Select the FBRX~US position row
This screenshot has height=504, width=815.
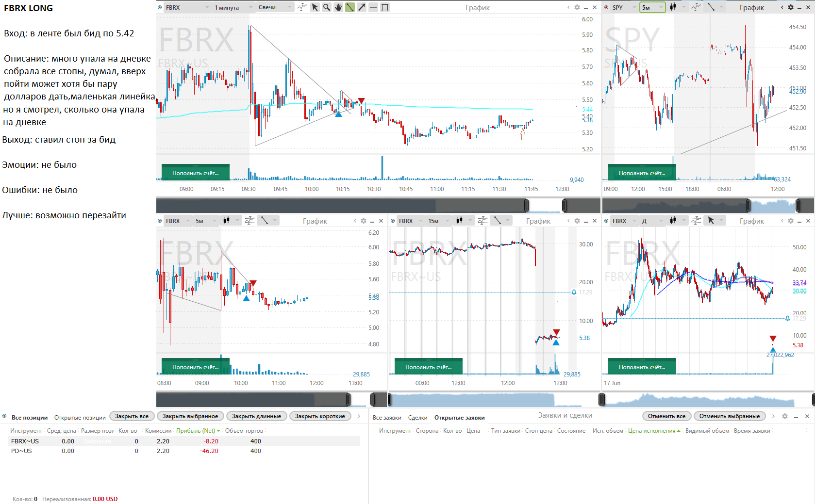184,441
